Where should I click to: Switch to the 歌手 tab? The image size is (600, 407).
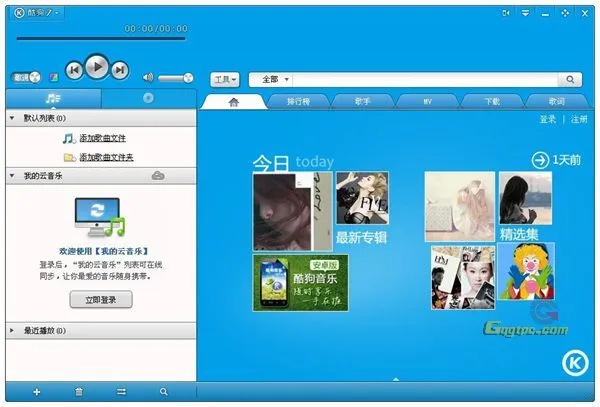click(362, 102)
